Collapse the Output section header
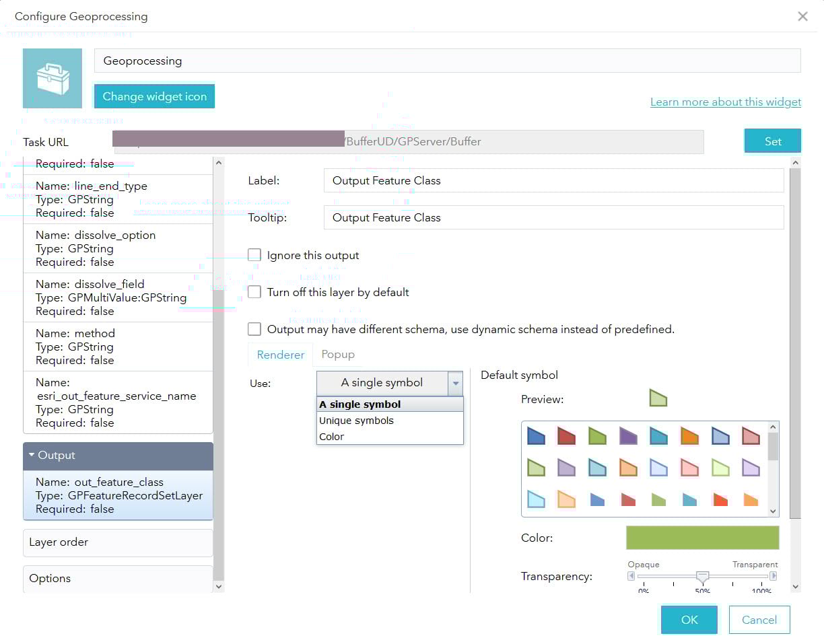The width and height of the screenshot is (824, 644). pos(118,456)
